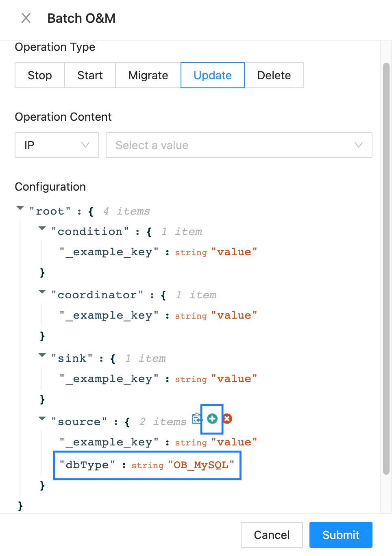392x556 pixels.
Task: Collapse the coordinator node
Action: [42, 292]
